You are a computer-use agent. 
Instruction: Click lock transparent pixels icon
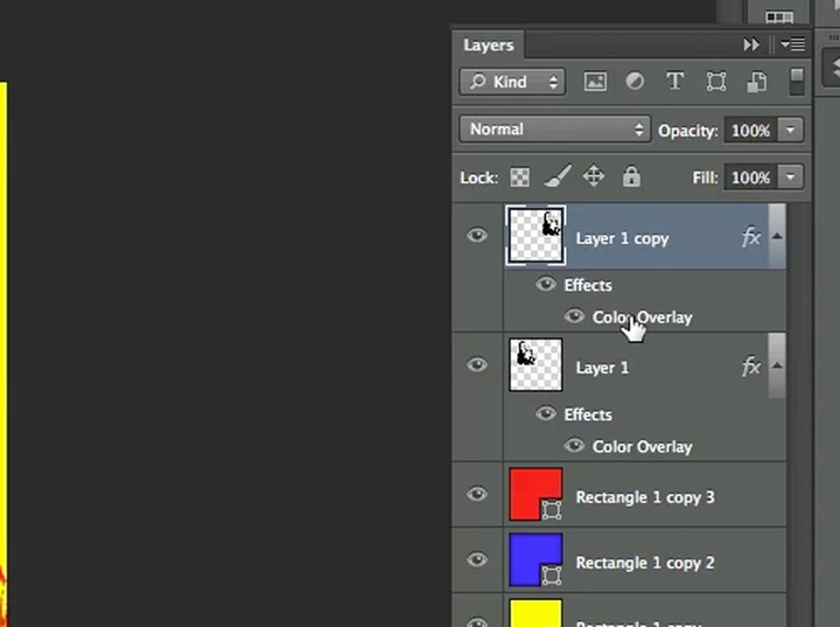click(x=520, y=177)
